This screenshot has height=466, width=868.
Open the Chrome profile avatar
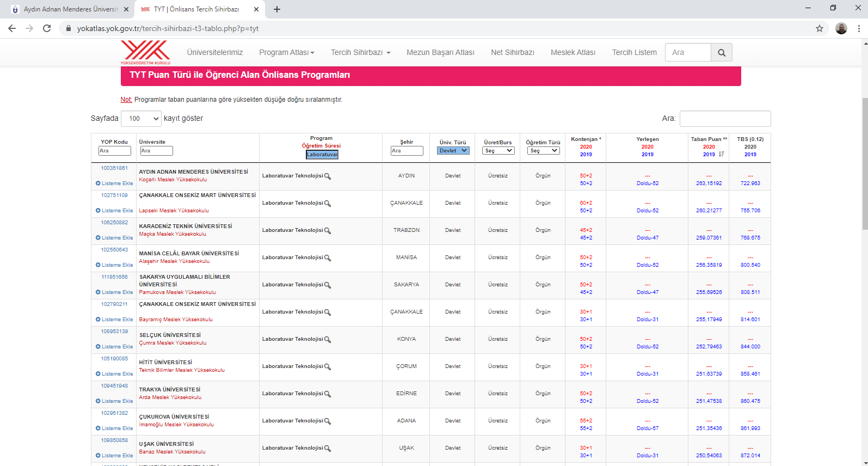(x=841, y=28)
